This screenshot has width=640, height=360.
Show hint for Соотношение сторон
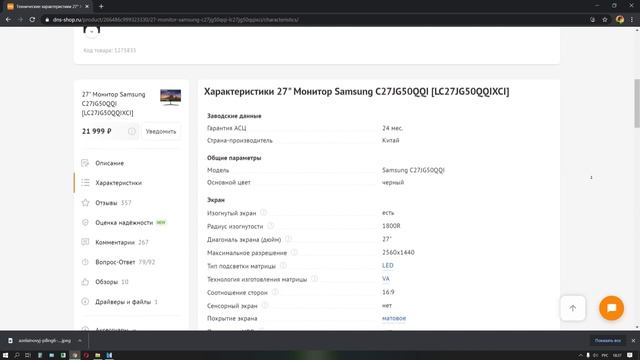click(275, 292)
